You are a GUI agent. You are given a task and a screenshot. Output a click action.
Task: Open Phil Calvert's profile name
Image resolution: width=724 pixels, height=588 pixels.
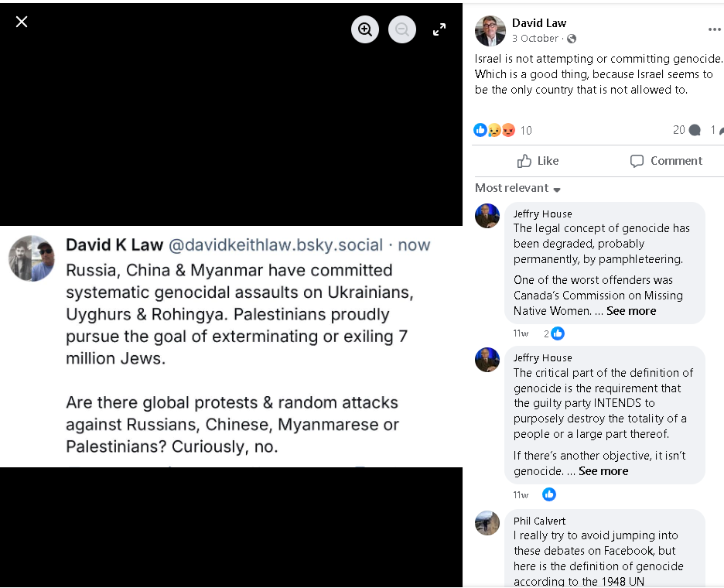539,521
